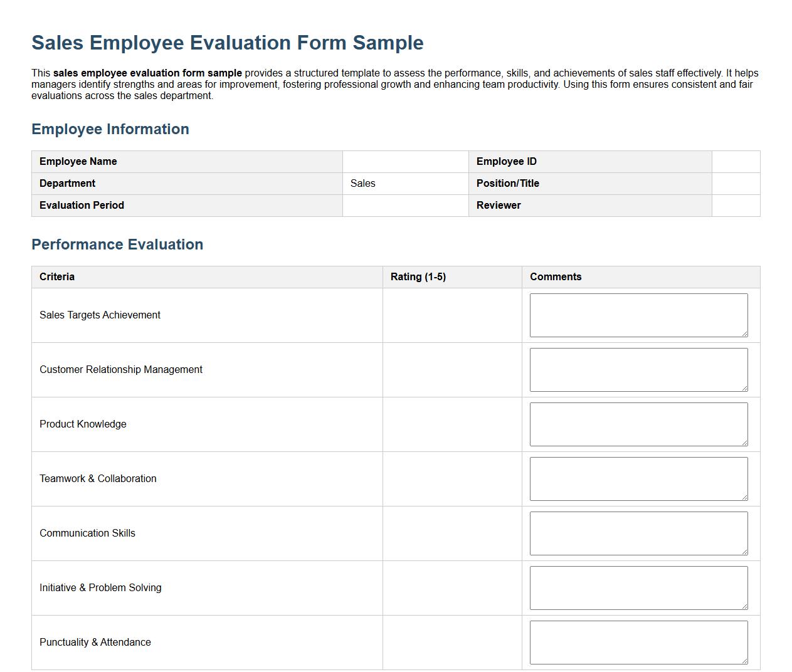The height and width of the screenshot is (672, 792).
Task: Click the rating cell for Communication Skills
Action: (451, 533)
